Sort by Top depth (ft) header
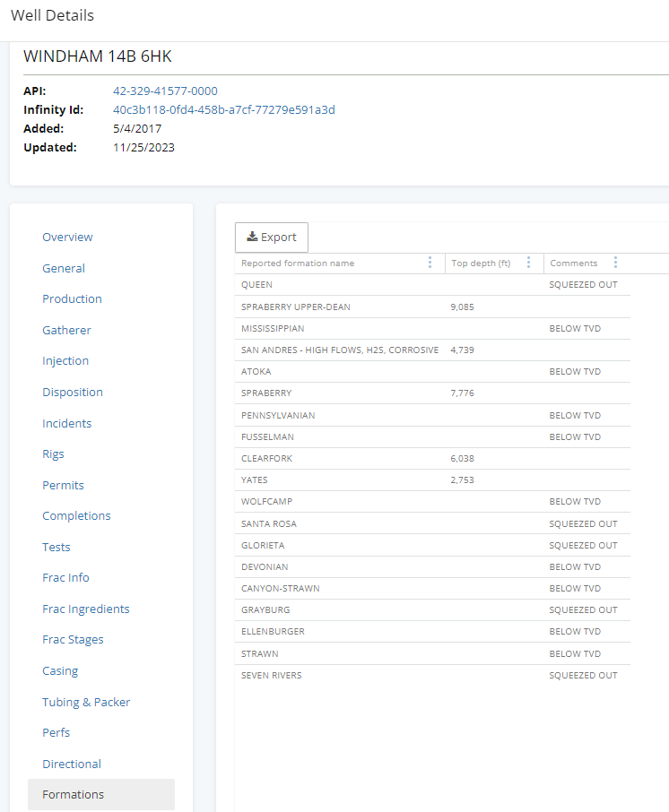 point(481,263)
